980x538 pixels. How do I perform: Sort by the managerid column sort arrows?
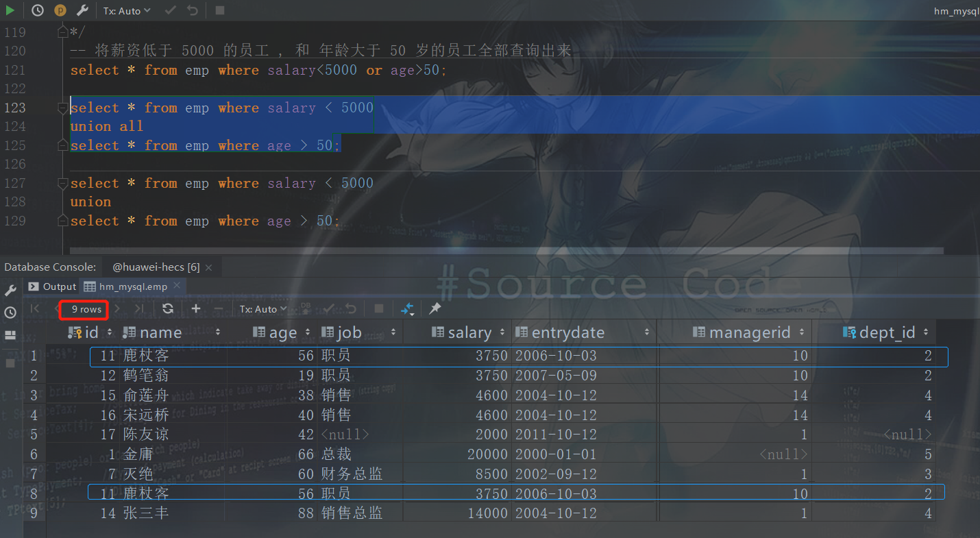(801, 332)
